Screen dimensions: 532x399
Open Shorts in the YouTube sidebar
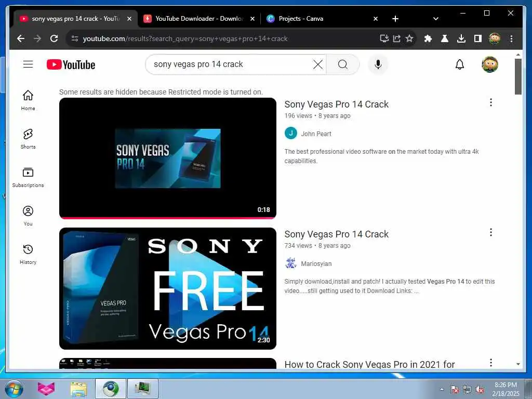(x=28, y=139)
